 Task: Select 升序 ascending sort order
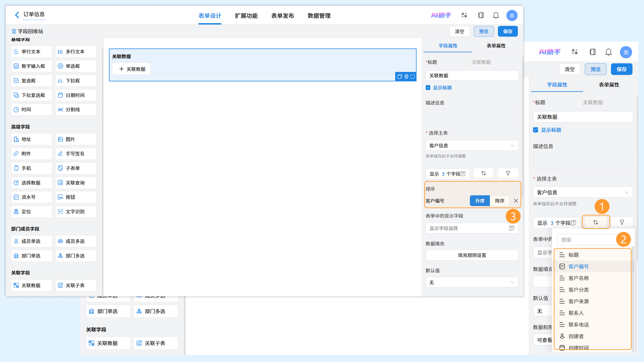pos(480,201)
